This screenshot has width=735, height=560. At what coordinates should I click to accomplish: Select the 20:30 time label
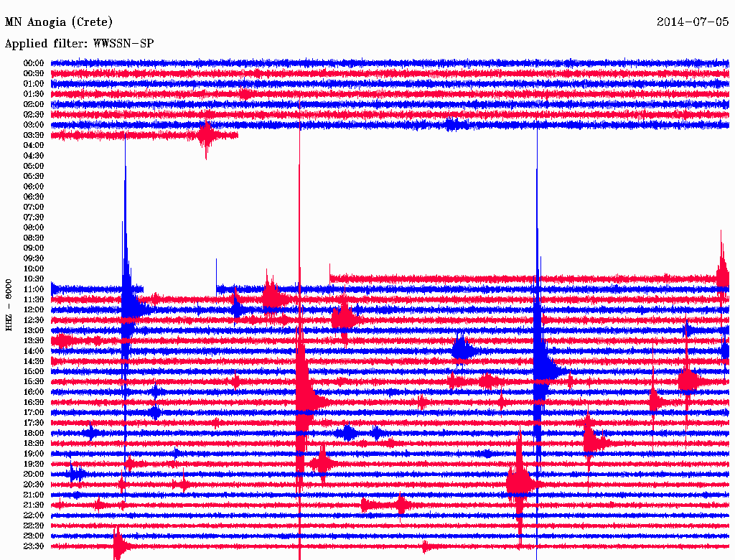[33, 485]
